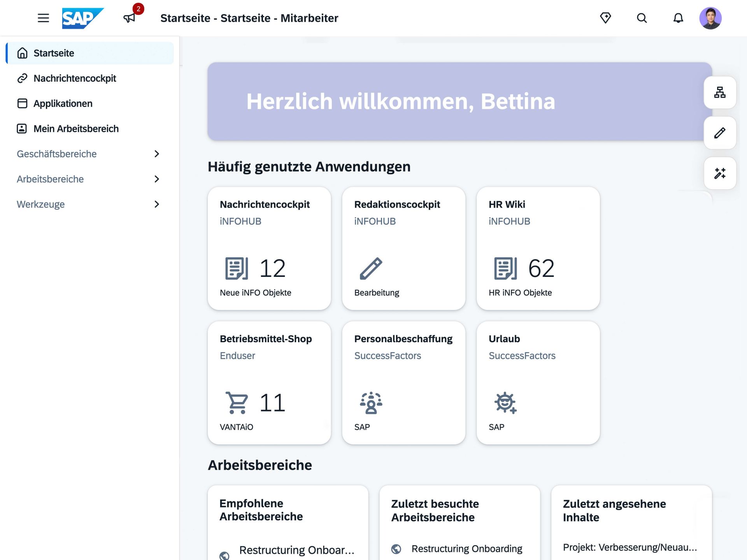Click the Arbeitsbereiche section heading in main content
The image size is (747, 560).
tap(260, 465)
